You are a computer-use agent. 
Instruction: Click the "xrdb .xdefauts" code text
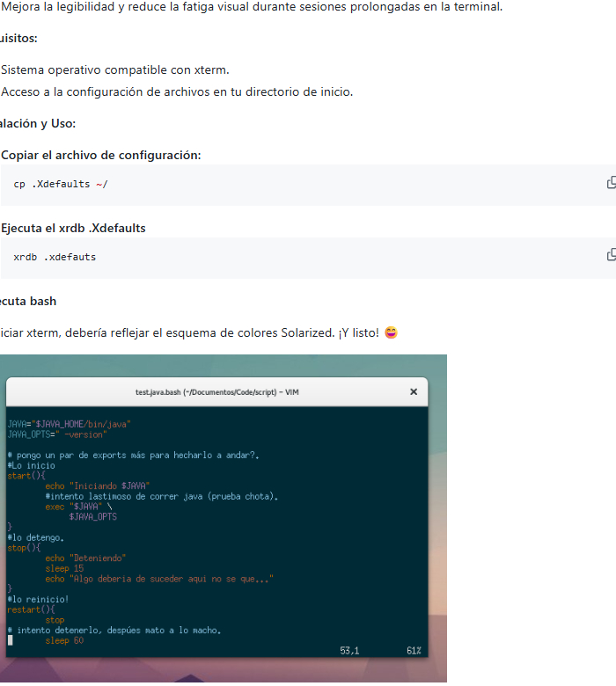click(55, 257)
